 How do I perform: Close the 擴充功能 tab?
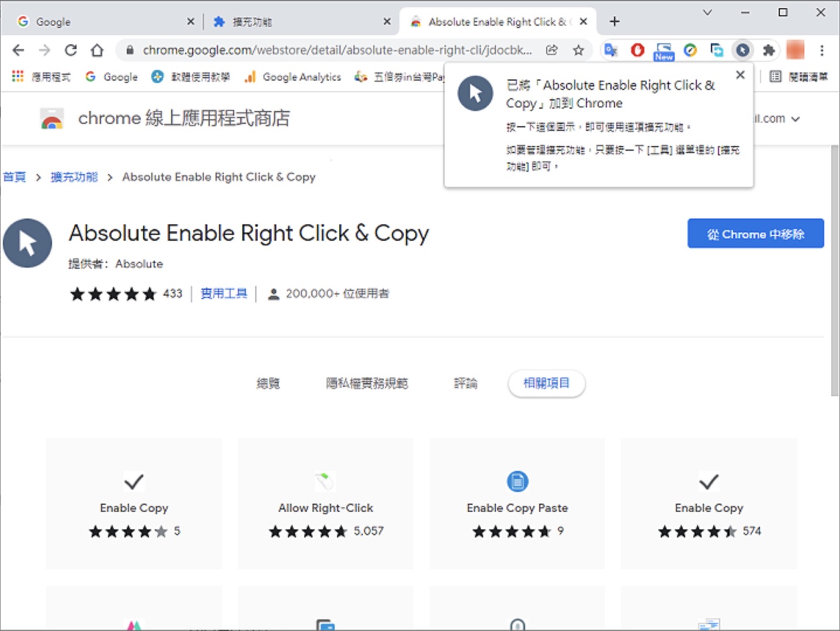coord(387,22)
